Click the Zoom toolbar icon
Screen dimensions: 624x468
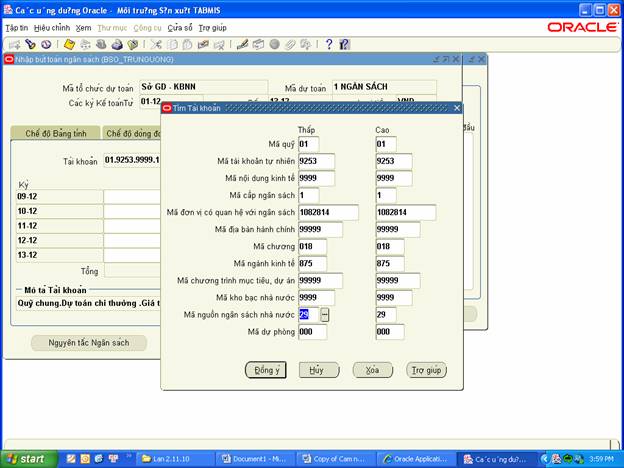(258, 44)
